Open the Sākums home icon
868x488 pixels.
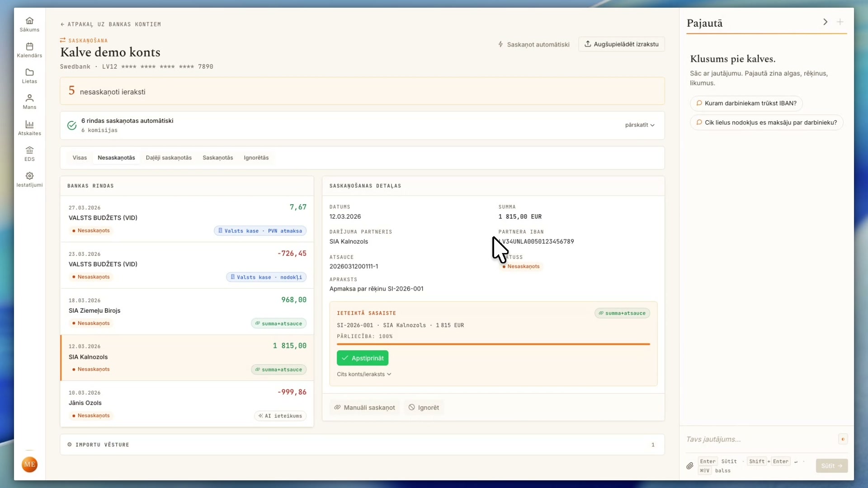coord(29,21)
